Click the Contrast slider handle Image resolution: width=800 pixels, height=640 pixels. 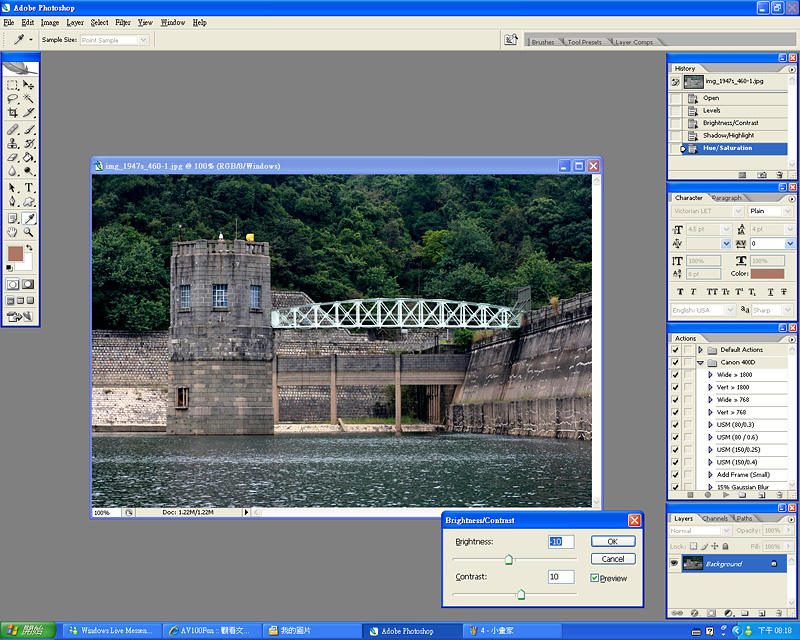point(521,595)
